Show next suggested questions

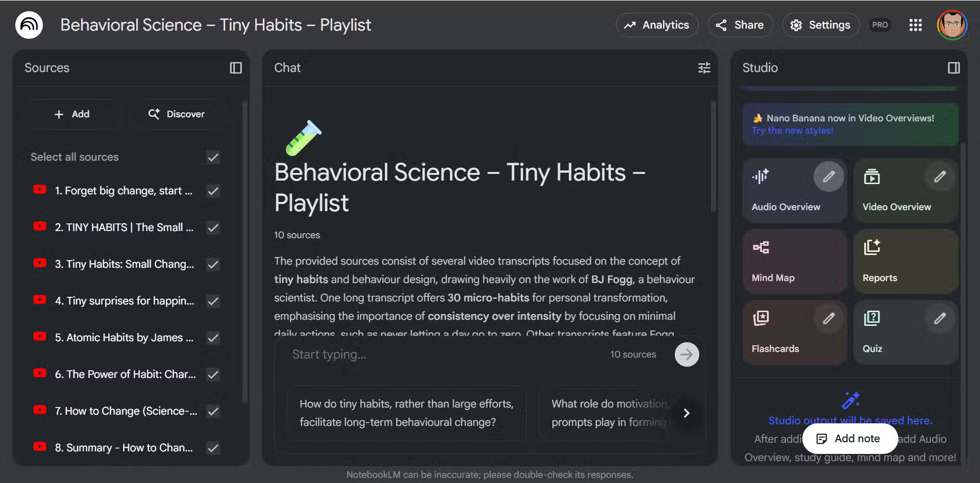(x=687, y=413)
